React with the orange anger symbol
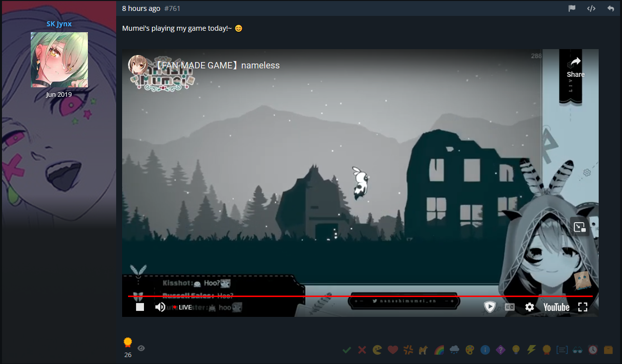This screenshot has height=364, width=622. click(x=409, y=350)
